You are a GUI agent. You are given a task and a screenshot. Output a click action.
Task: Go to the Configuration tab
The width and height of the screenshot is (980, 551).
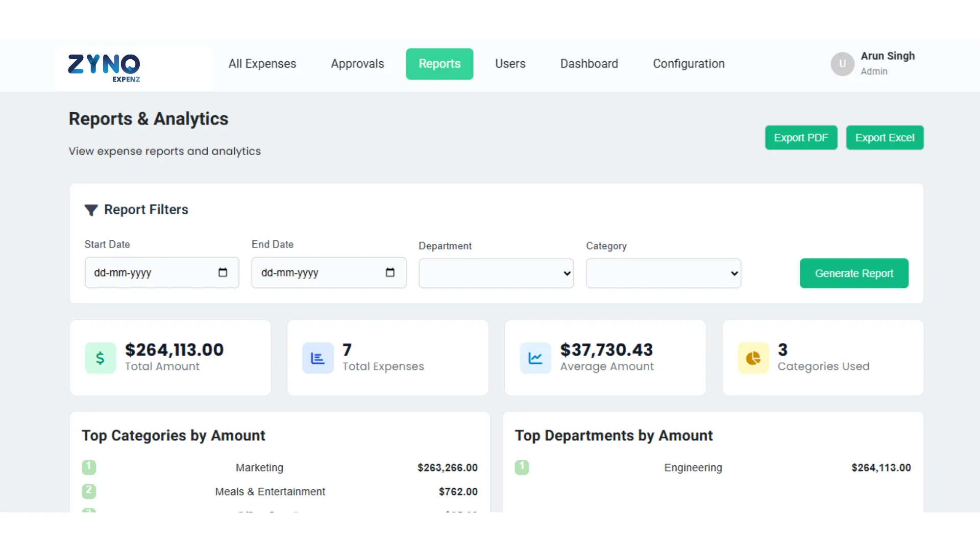point(689,64)
